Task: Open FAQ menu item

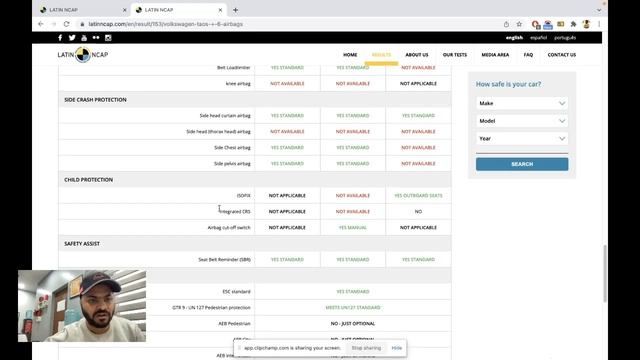Action: [x=528, y=55]
